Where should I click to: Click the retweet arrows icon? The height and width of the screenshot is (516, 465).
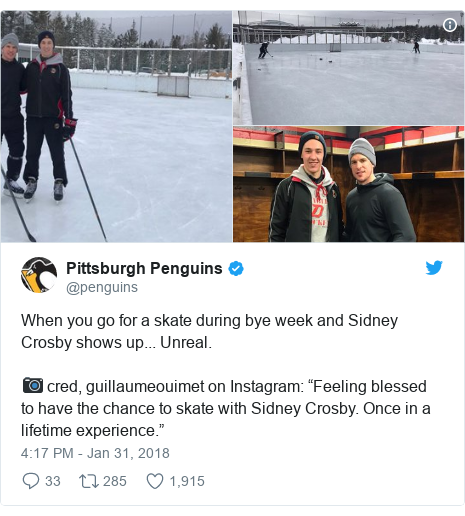89,481
